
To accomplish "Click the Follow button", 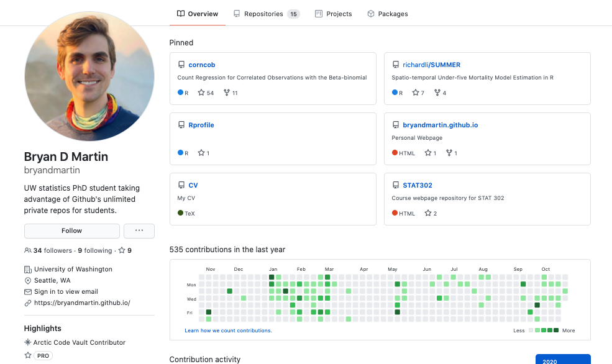I will click(x=72, y=231).
